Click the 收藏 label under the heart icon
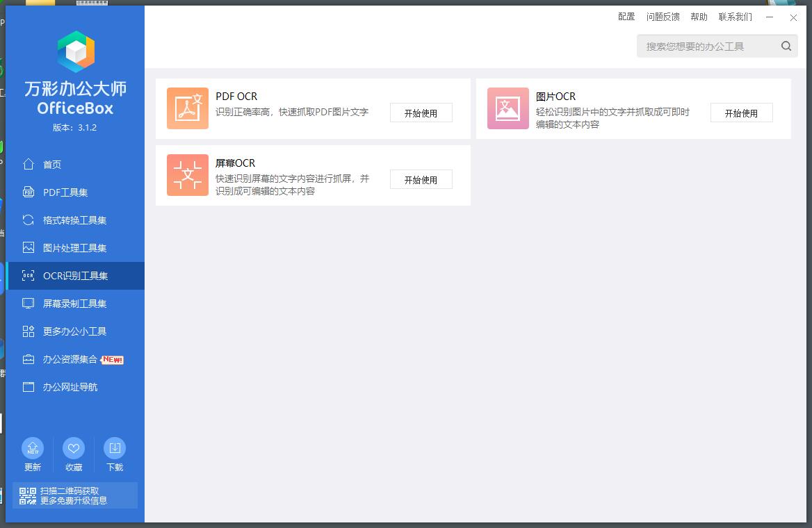The width and height of the screenshot is (812, 528). pyautogui.click(x=74, y=467)
